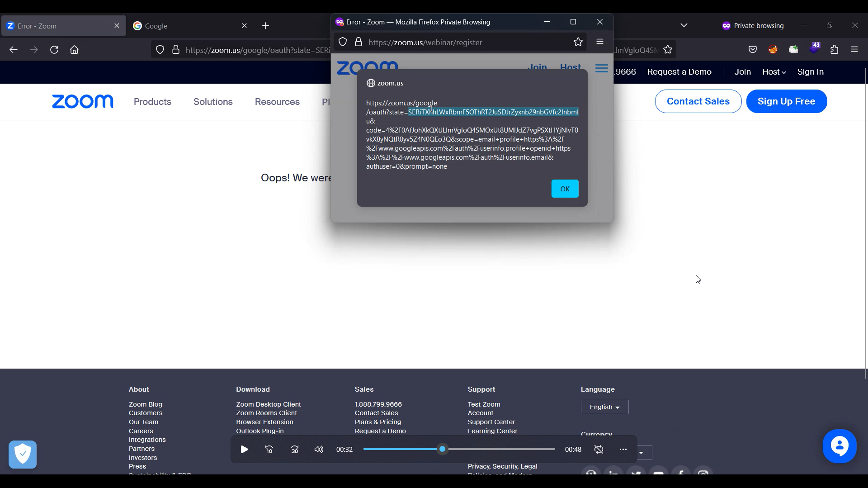Click Join link in top bar
Image resolution: width=868 pixels, height=488 pixels.
coord(742,72)
